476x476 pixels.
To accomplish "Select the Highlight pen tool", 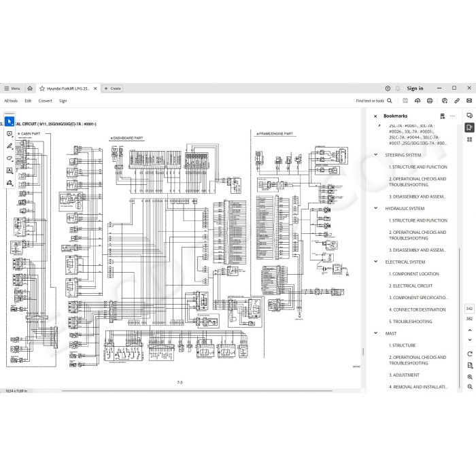I will 10,146.
